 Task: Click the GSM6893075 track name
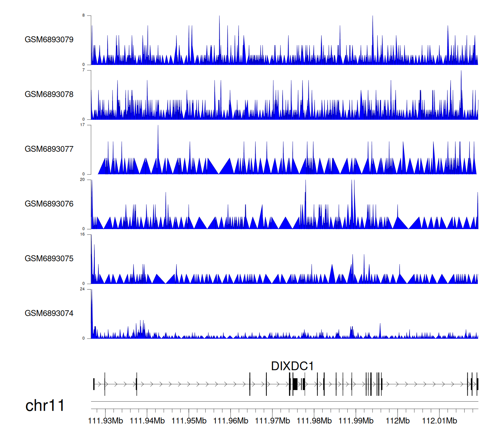[x=49, y=259]
